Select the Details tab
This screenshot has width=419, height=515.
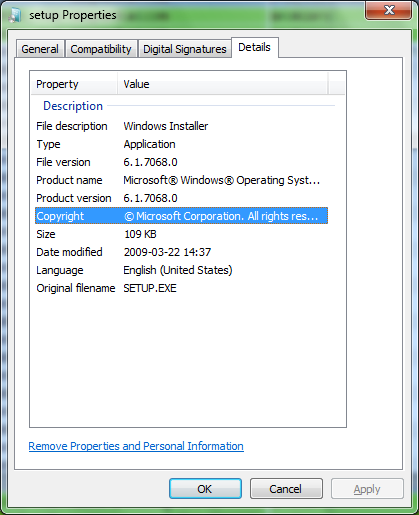tap(255, 47)
